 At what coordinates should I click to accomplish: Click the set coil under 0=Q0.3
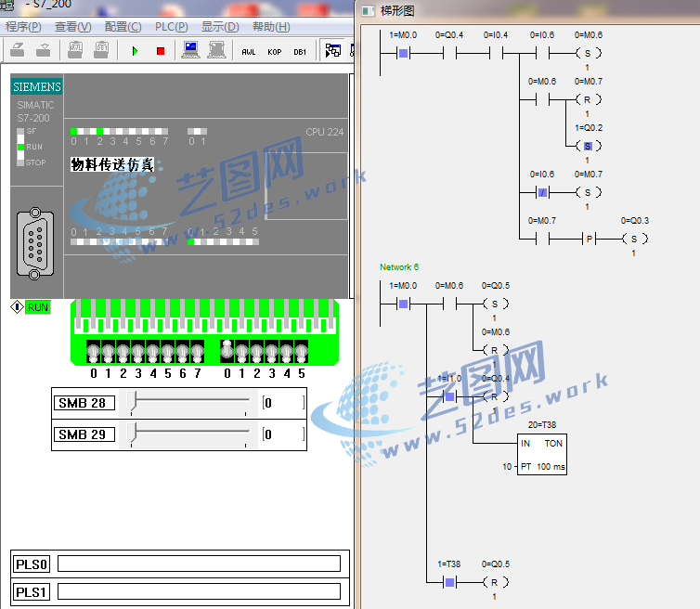(634, 239)
